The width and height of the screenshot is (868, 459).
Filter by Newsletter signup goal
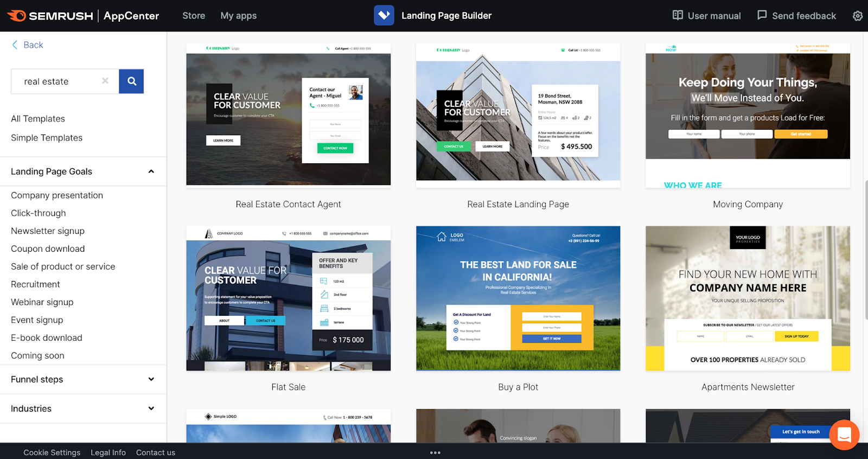[x=48, y=231]
